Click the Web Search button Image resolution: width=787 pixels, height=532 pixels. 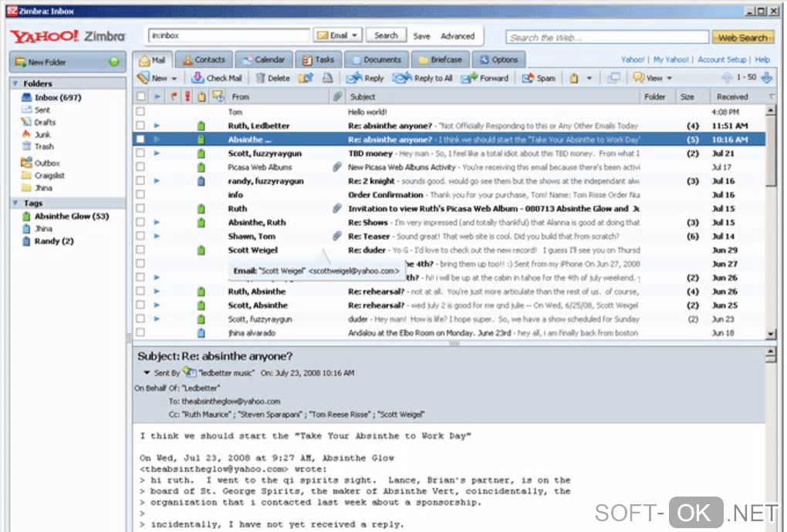pos(742,38)
